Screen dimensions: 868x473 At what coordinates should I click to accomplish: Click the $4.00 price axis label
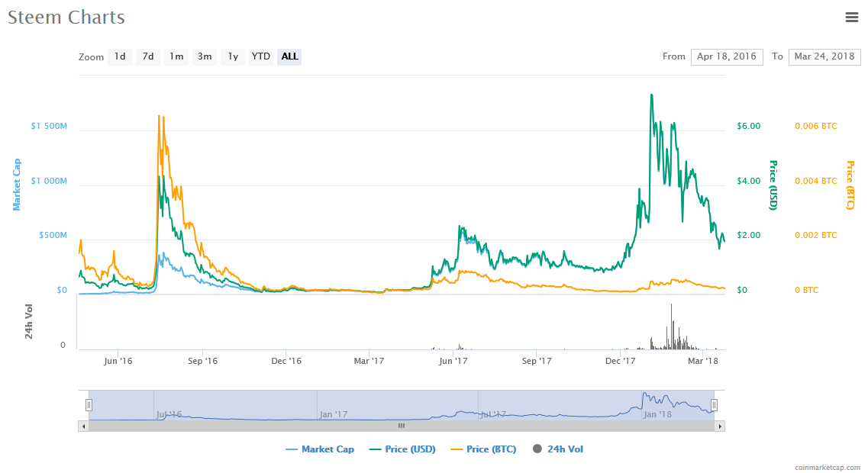tap(748, 181)
